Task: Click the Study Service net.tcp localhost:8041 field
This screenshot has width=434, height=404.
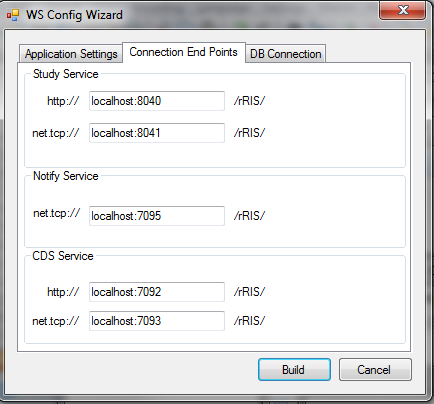Action: click(x=157, y=133)
